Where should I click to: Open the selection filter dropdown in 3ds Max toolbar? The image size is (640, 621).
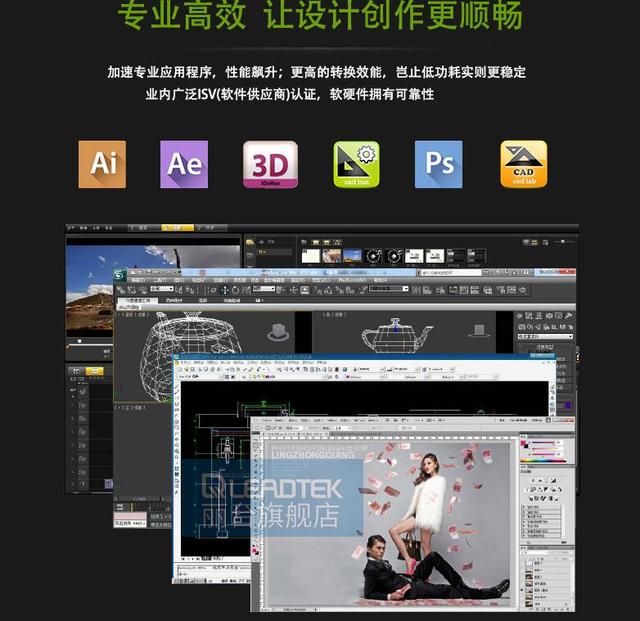(162, 289)
